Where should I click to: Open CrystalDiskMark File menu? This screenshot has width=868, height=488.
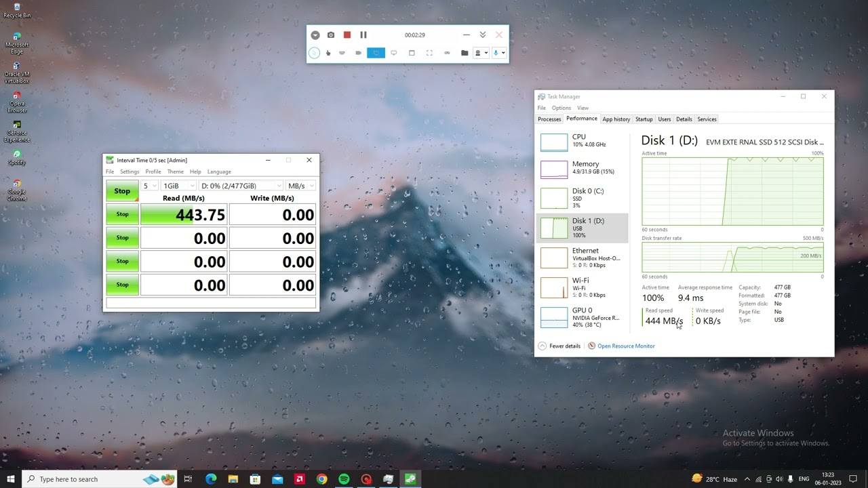[x=110, y=171]
